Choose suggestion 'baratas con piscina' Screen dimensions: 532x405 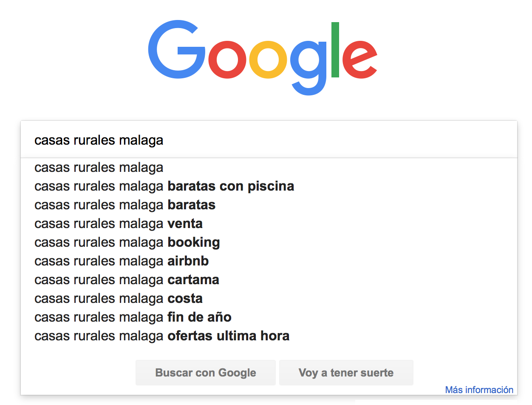point(269,186)
